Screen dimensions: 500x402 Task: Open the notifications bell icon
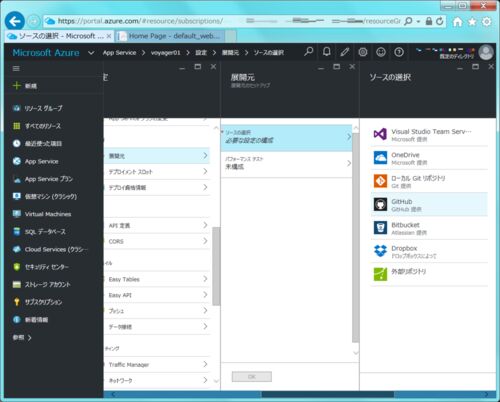327,52
